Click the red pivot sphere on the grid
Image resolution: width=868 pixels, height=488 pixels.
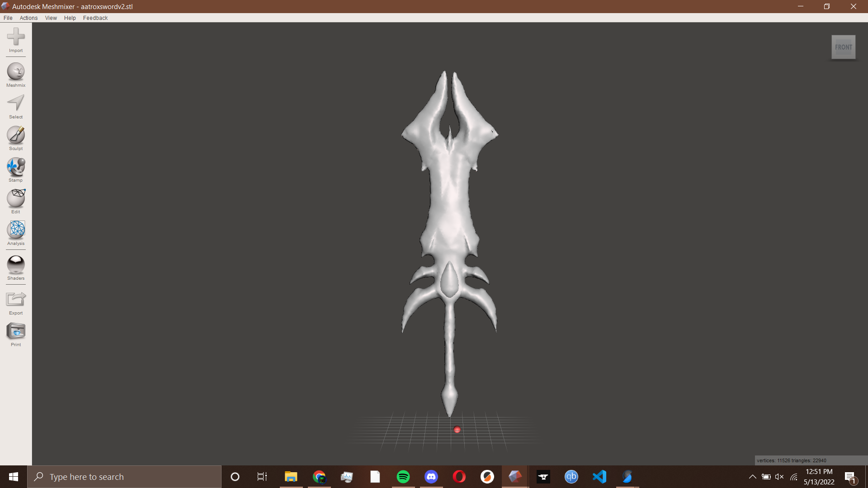tap(457, 430)
